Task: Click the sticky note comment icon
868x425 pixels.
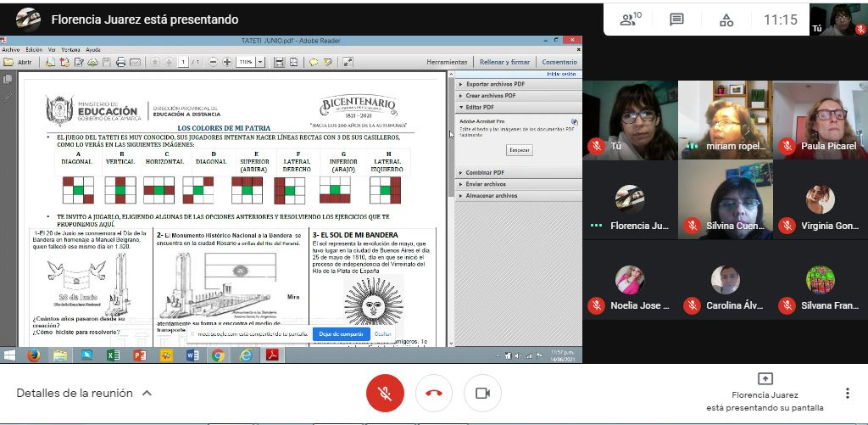Action: click(314, 63)
